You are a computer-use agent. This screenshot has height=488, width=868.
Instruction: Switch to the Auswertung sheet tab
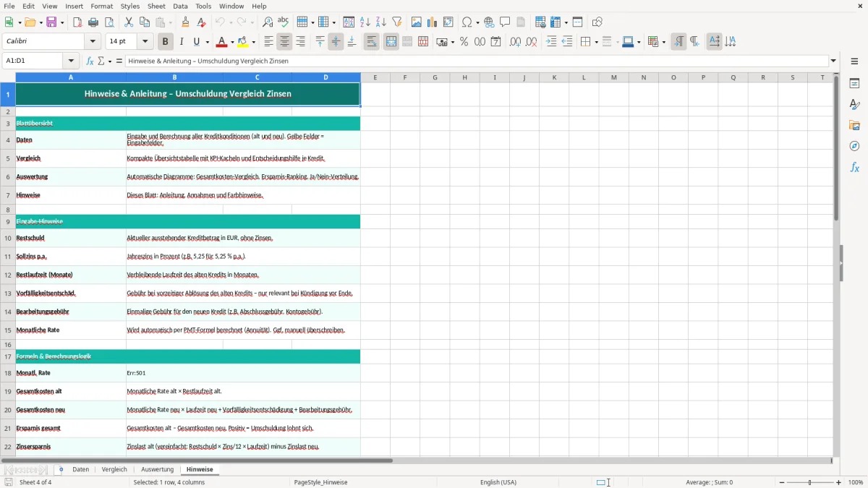click(x=157, y=469)
